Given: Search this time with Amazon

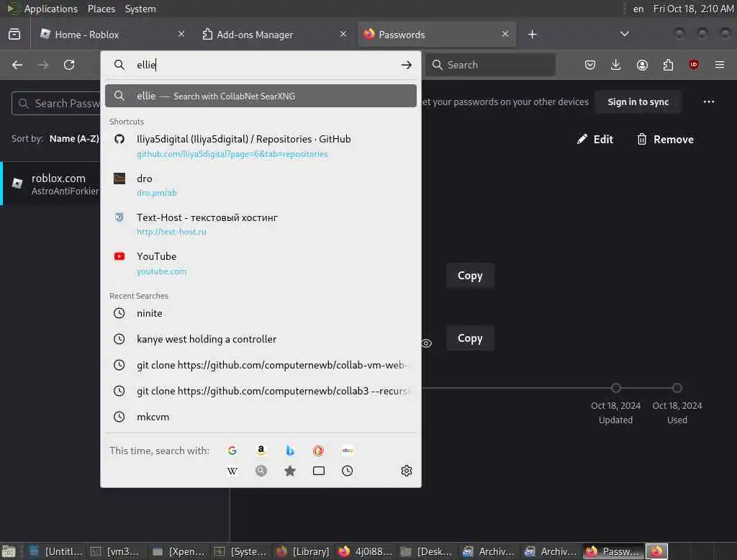Looking at the screenshot, I should (x=261, y=451).
